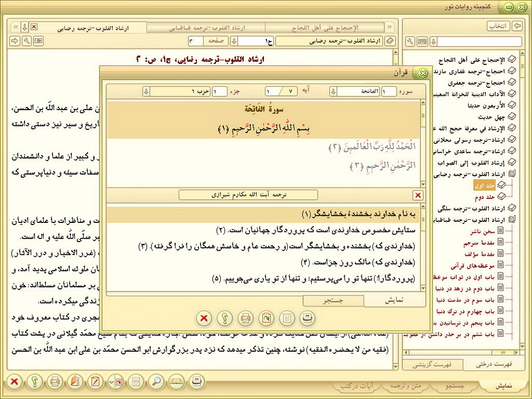Open the library search field dropdown arrow
The image size is (532, 399).
[433, 41]
